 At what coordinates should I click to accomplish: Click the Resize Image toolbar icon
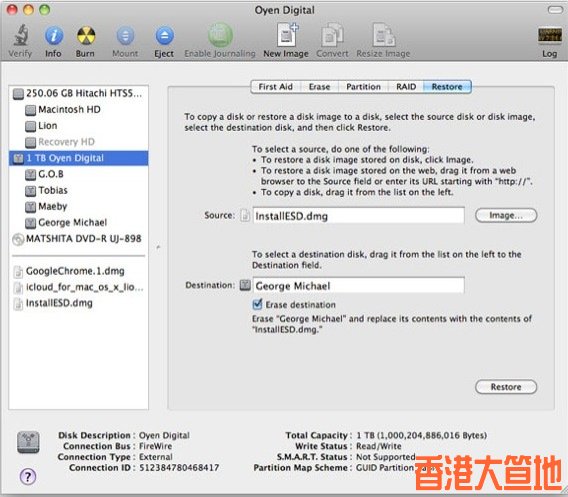pos(384,35)
